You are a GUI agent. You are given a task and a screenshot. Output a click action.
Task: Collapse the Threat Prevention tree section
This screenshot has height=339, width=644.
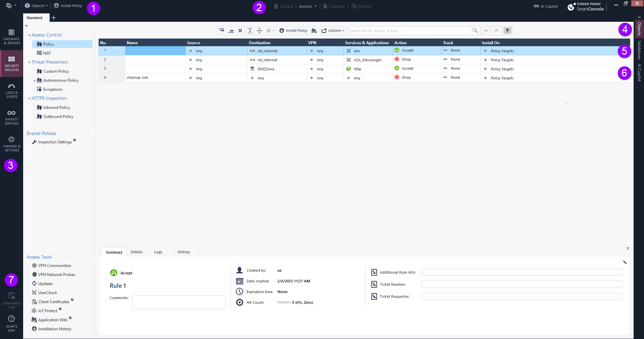(30, 62)
